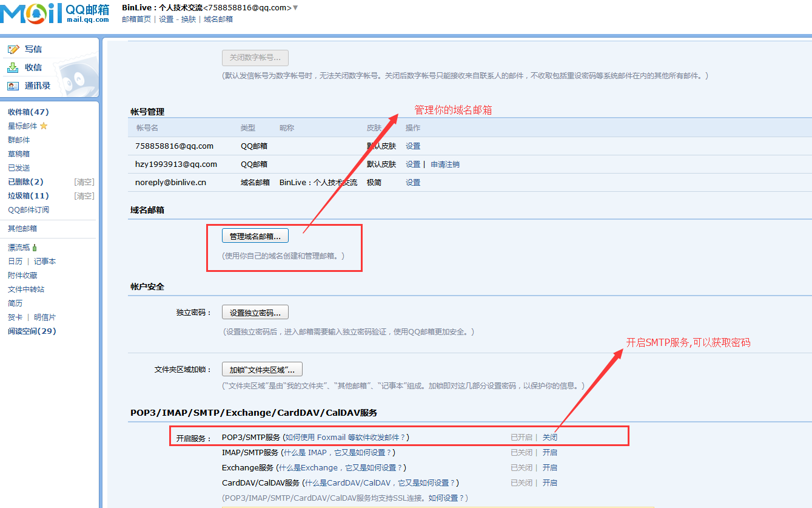Open 已删除(2) folder
Image resolution: width=812 pixels, height=508 pixels.
pyautogui.click(x=25, y=182)
